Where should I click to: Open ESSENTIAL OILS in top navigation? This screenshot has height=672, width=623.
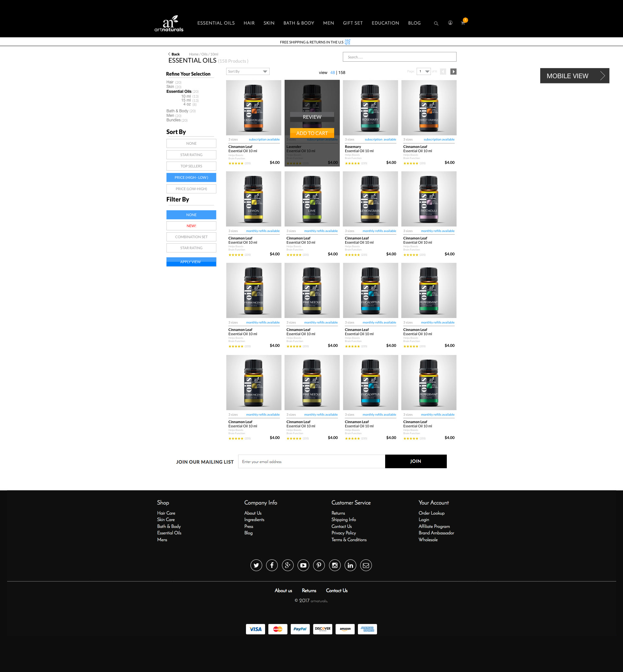point(216,23)
